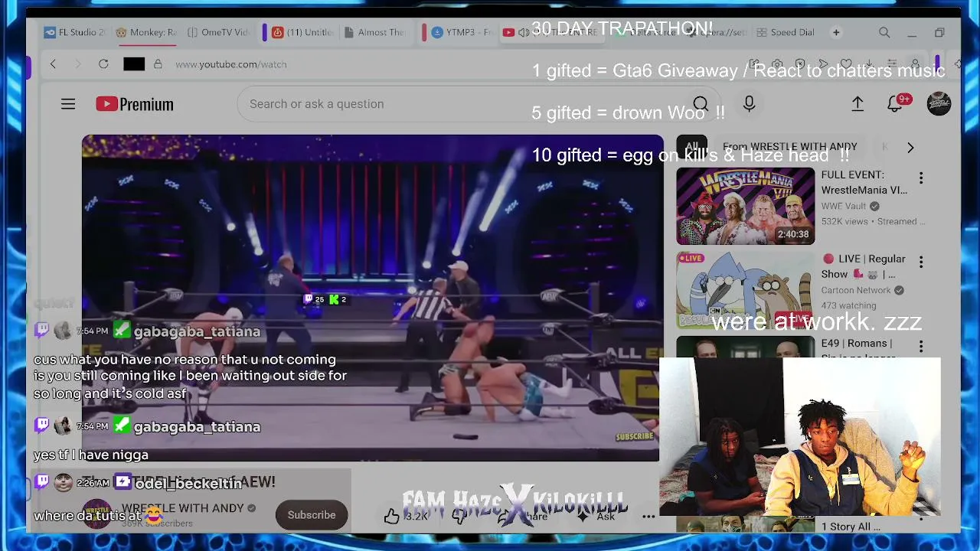This screenshot has width=980, height=551.
Task: Select the From WRESTLE WITH ANDY chip
Action: pyautogui.click(x=789, y=146)
